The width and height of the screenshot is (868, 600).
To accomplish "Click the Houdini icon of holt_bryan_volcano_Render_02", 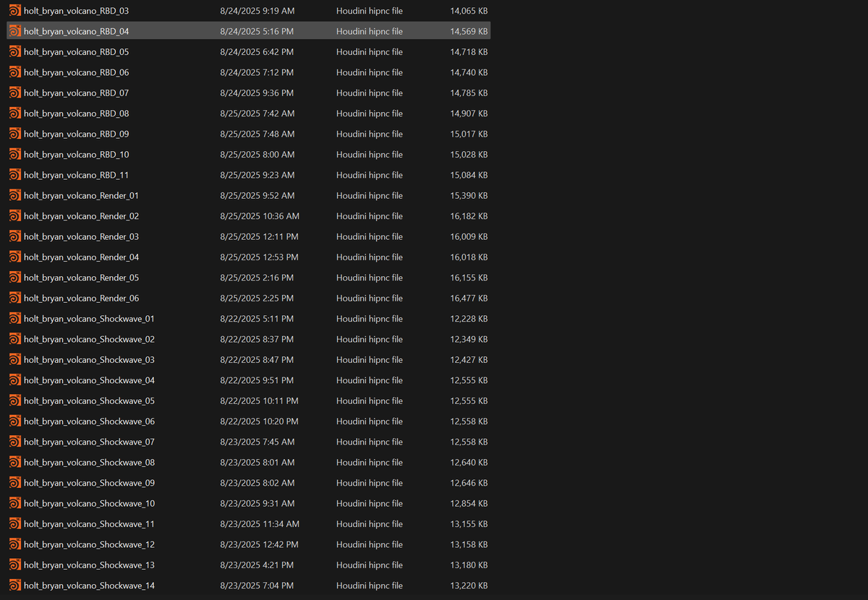I will [x=15, y=216].
